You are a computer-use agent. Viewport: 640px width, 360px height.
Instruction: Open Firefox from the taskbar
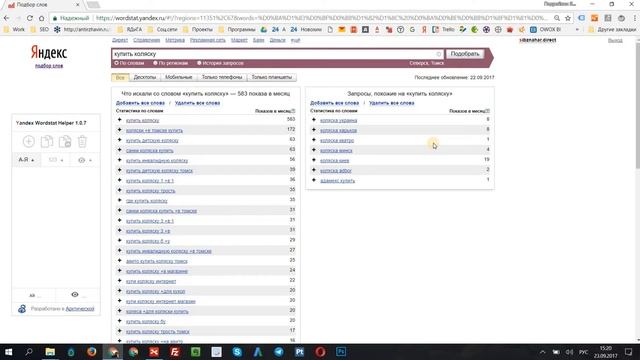(91, 351)
